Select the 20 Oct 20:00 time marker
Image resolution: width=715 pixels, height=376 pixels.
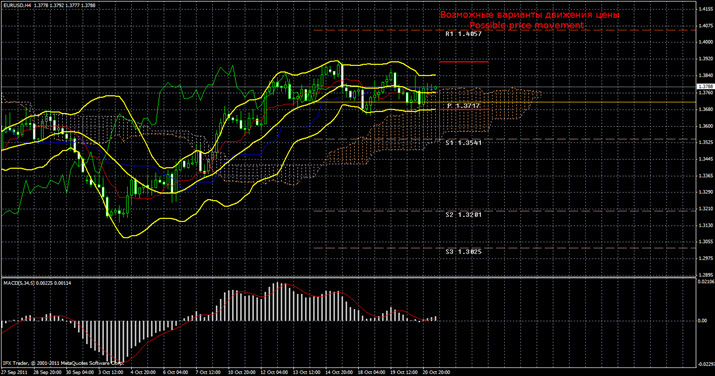(436, 372)
